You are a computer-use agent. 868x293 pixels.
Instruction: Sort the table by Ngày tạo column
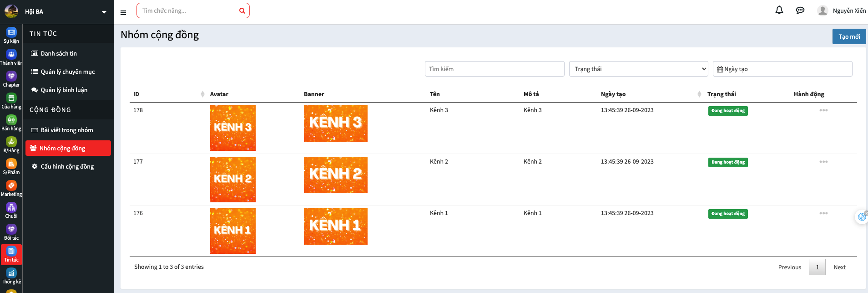(x=699, y=94)
